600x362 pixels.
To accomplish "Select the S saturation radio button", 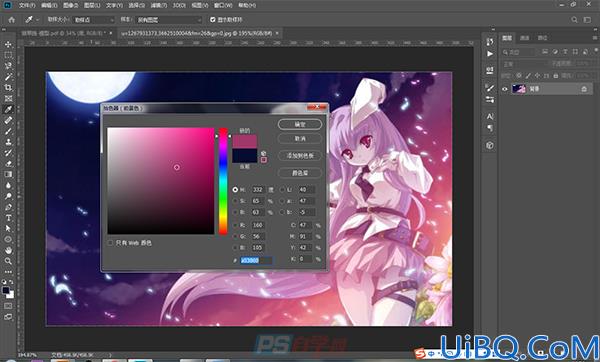I will [235, 201].
